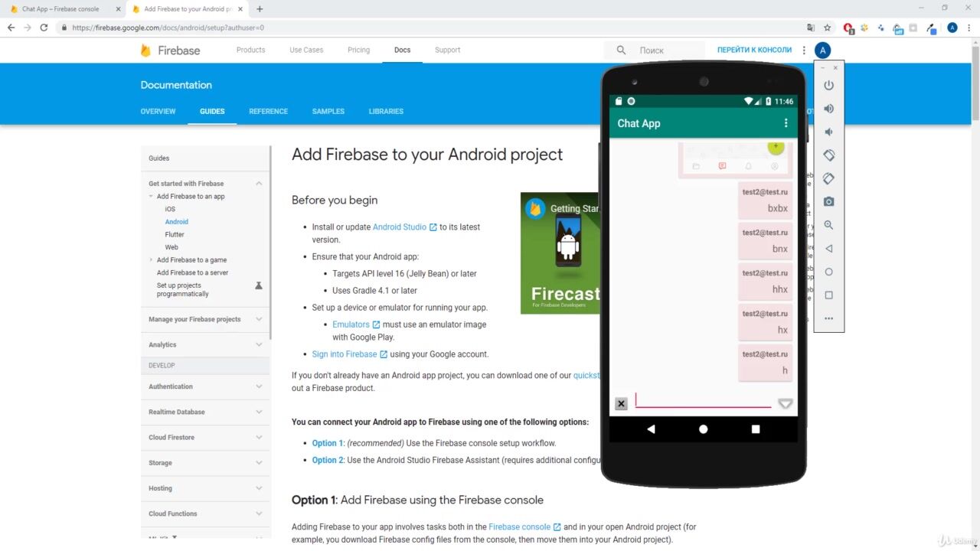This screenshot has width=980, height=551.
Task: Tap Android back button on phone screen
Action: click(651, 429)
